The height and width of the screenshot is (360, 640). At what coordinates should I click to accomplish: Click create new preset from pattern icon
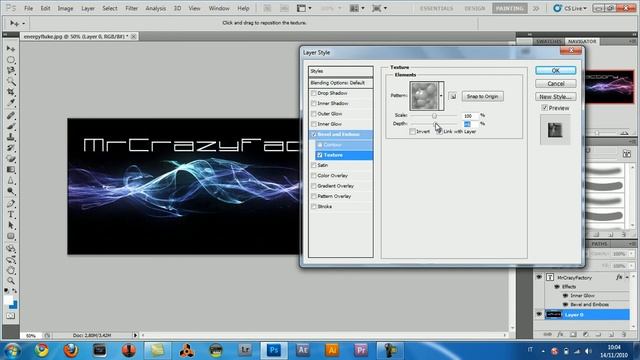coord(453,96)
